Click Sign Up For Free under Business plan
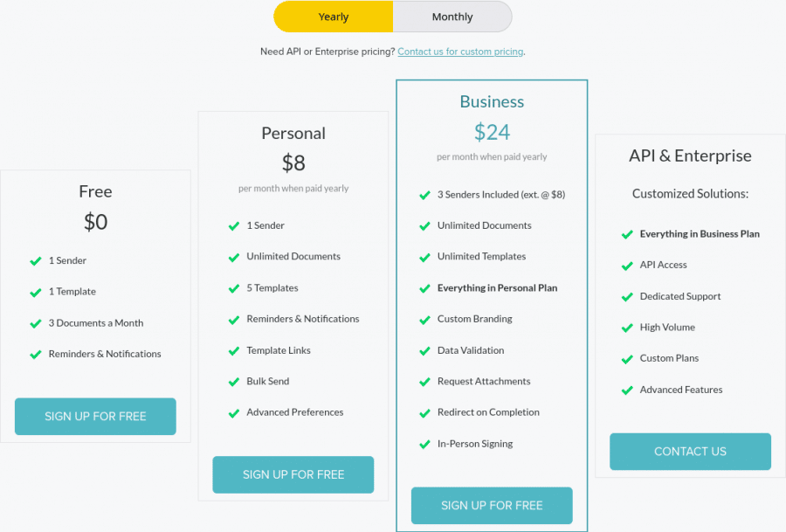The image size is (786, 532). pyautogui.click(x=492, y=506)
